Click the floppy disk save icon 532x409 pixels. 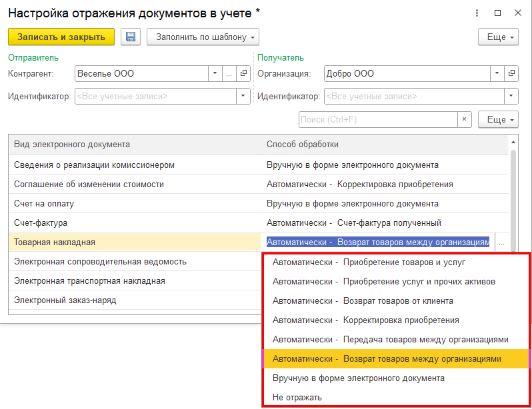click(x=131, y=37)
